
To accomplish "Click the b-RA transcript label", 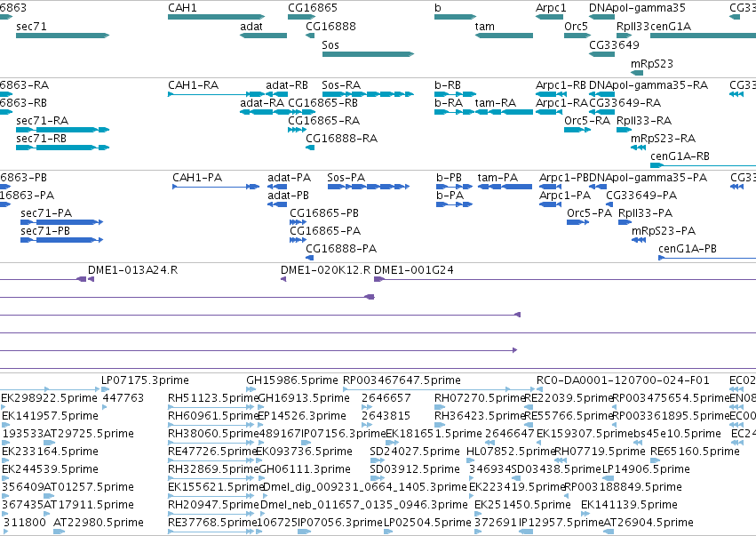I will (449, 103).
